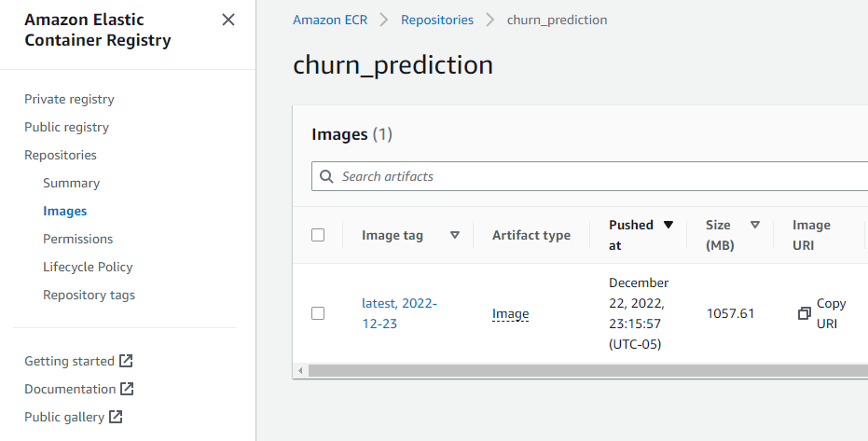Sort by Image tag column arrow
The image size is (868, 441).
455,235
